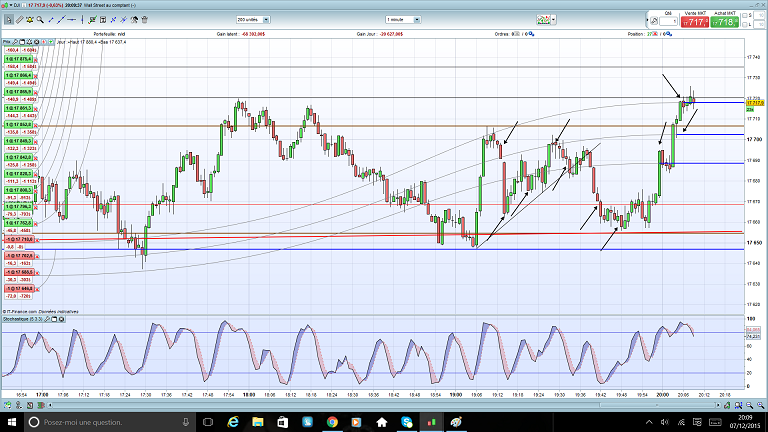Click the Prix label in chart header

(x=7, y=42)
